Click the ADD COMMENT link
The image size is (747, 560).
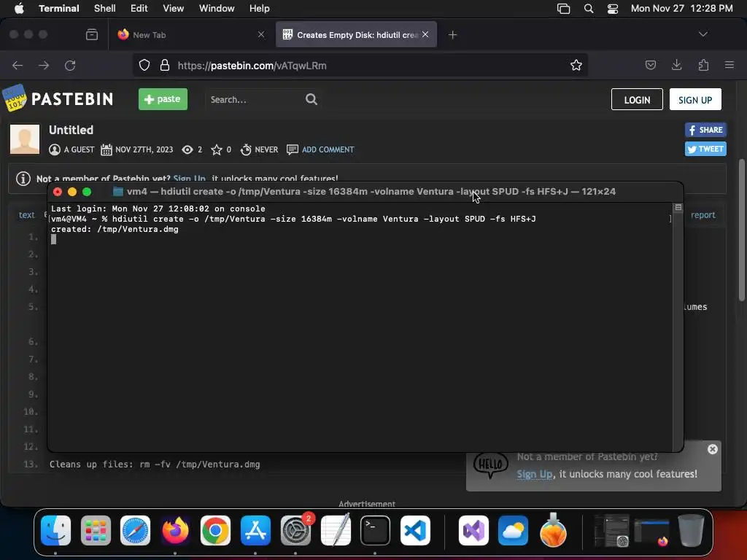pos(328,149)
